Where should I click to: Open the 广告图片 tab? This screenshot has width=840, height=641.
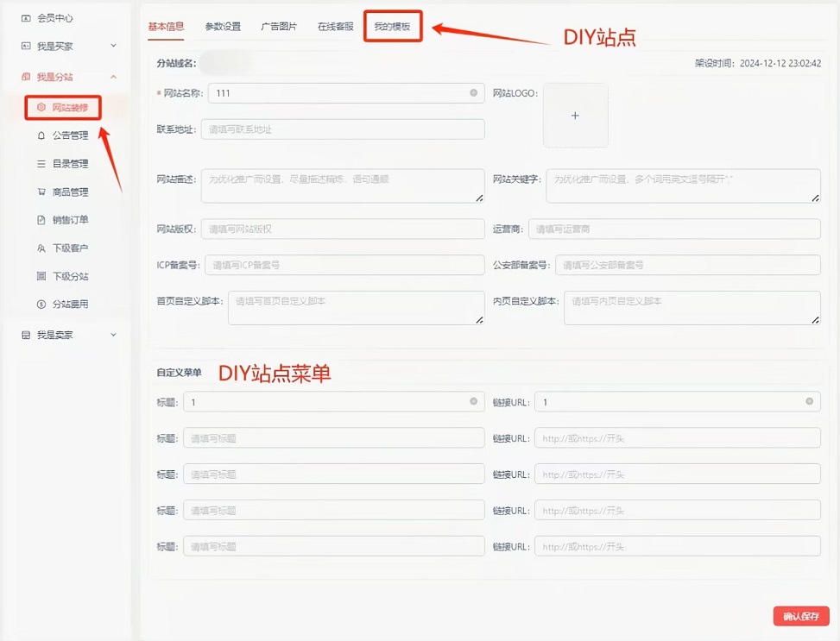pos(279,27)
